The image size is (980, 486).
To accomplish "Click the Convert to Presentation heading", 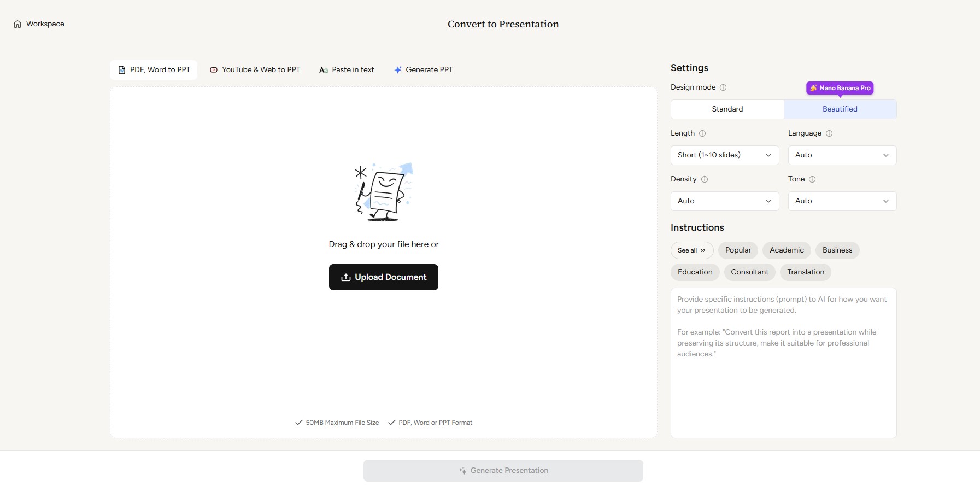I will tap(503, 24).
